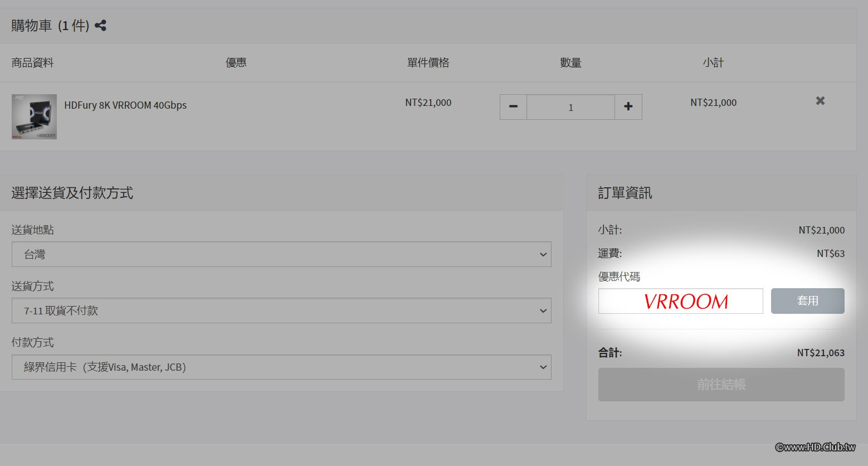Click the 送貨地點 field label
The width and height of the screenshot is (868, 466).
pos(32,230)
